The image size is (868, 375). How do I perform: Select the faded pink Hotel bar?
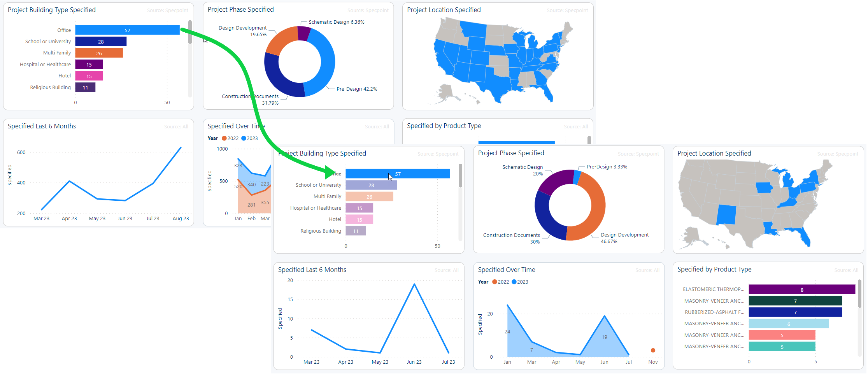click(359, 220)
